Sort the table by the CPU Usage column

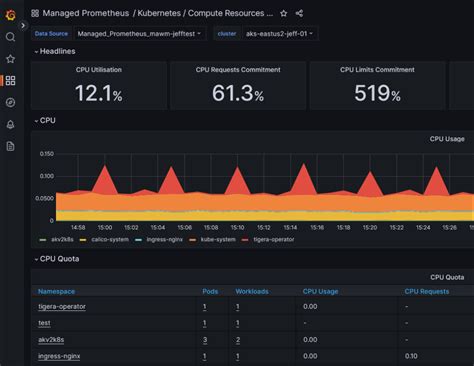point(320,291)
